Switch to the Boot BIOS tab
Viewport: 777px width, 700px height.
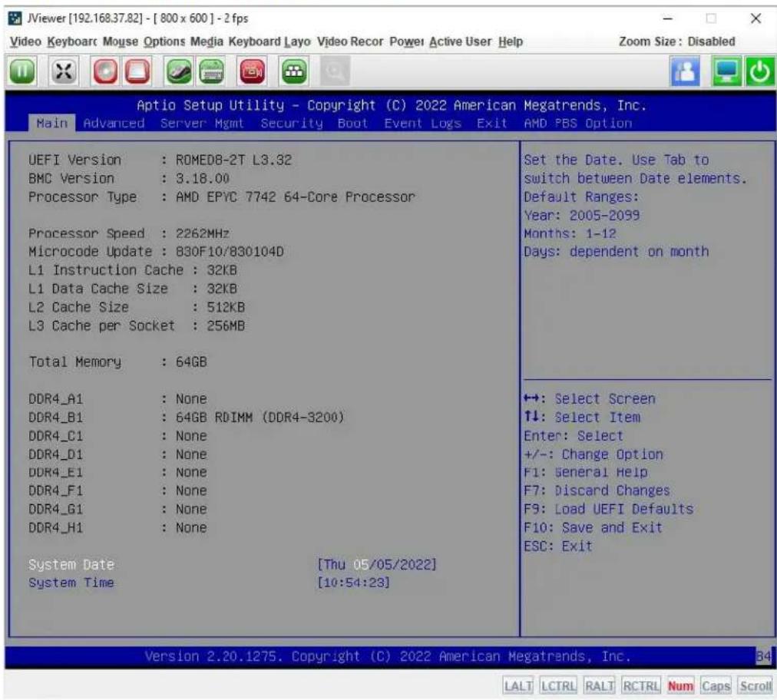(x=353, y=124)
